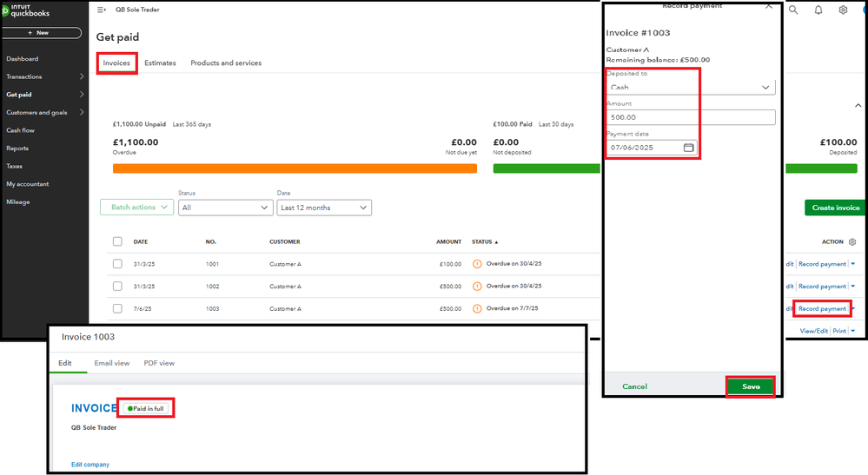Open Mileage in sidebar
The height and width of the screenshot is (475, 868).
pyautogui.click(x=17, y=201)
